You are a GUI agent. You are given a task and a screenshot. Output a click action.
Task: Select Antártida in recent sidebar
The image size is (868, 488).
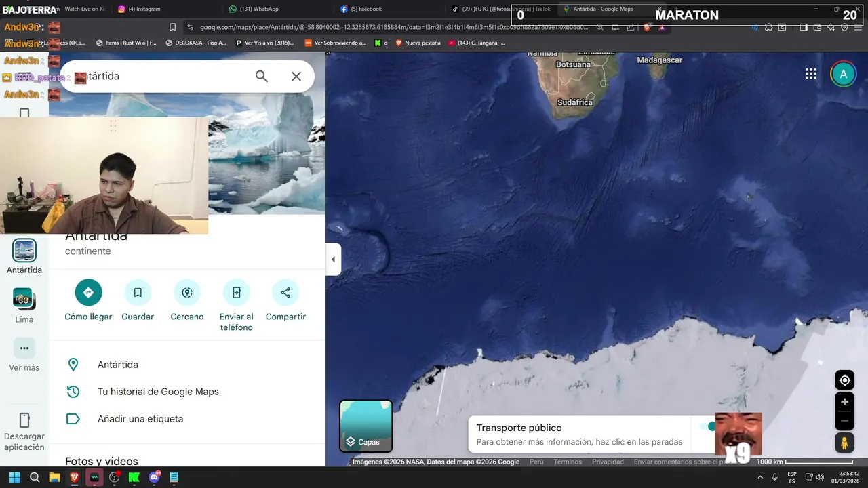pyautogui.click(x=24, y=257)
